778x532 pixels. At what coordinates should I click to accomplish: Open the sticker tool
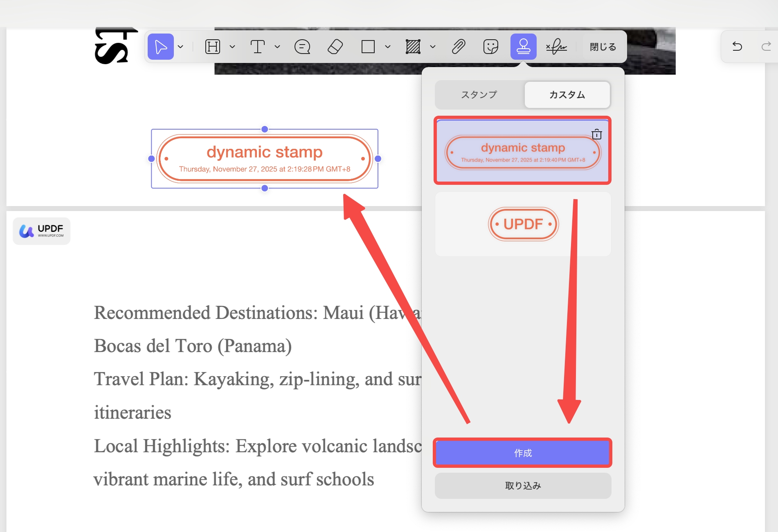pos(491,47)
